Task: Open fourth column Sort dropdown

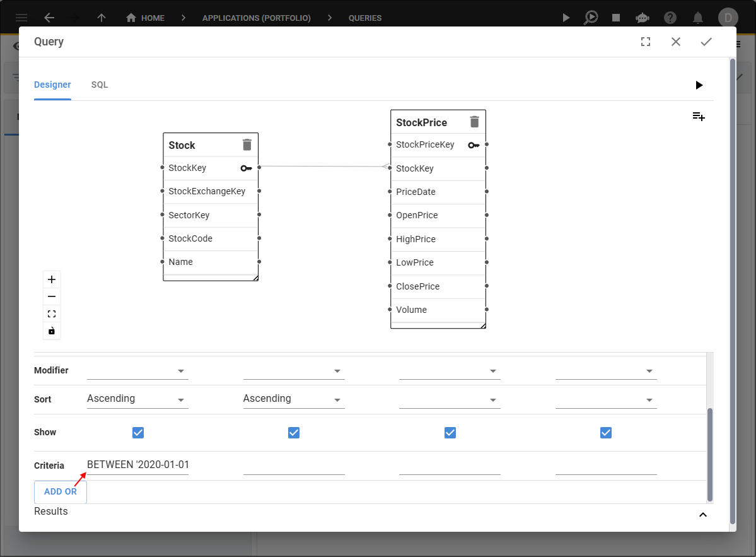Action: click(605, 399)
